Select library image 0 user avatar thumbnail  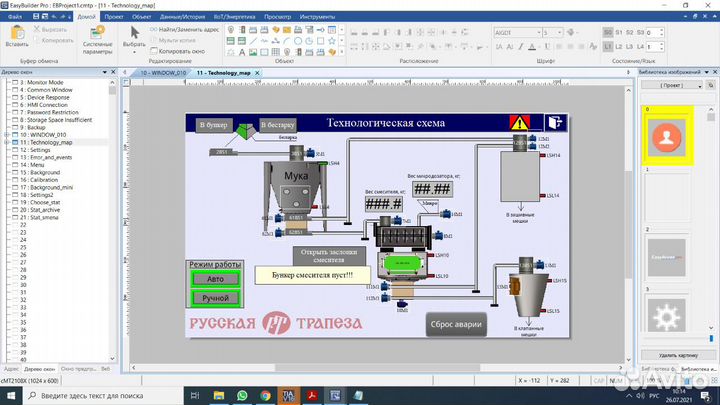667,137
